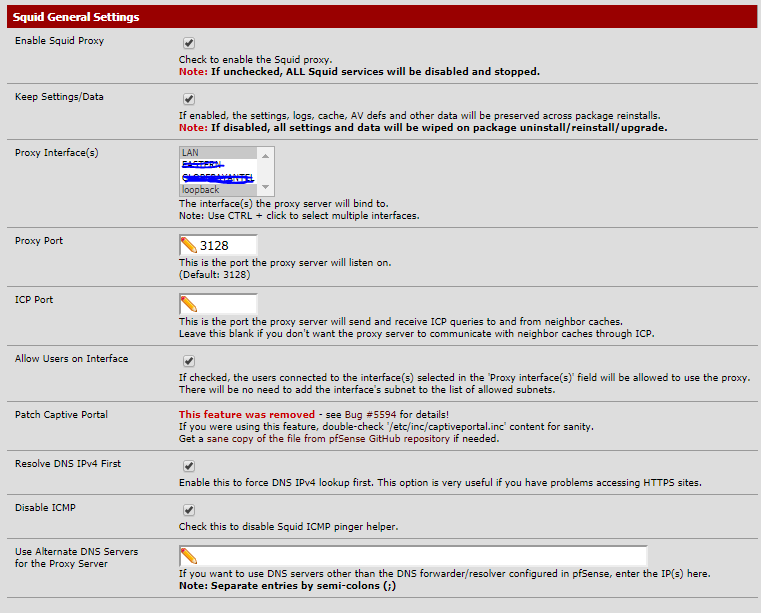Click the 'Use Alternate DNS Servers' label
761x613 pixels.
pos(76,552)
